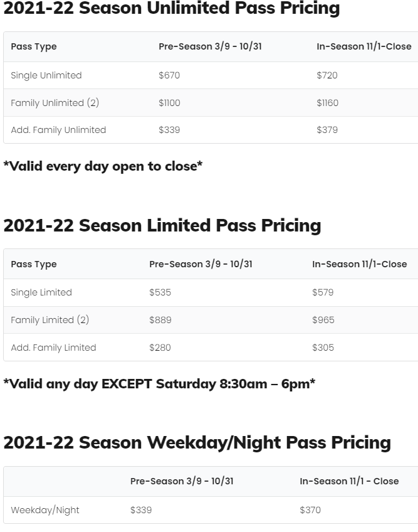
Task: Click the Weekday/Night row label
Action: pyautogui.click(x=45, y=510)
